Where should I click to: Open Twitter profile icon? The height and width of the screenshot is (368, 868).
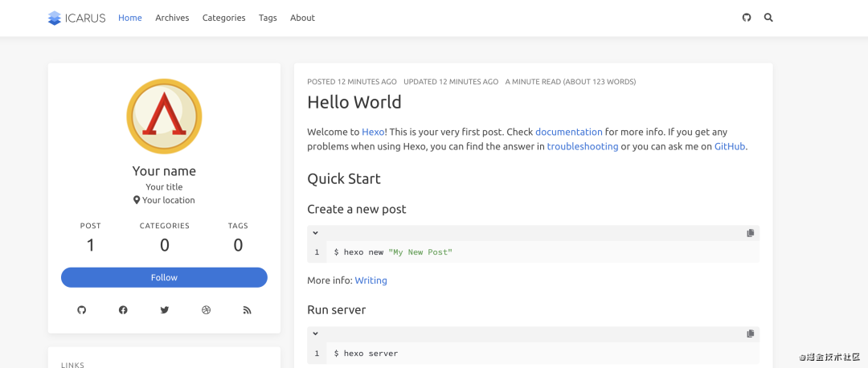click(165, 310)
